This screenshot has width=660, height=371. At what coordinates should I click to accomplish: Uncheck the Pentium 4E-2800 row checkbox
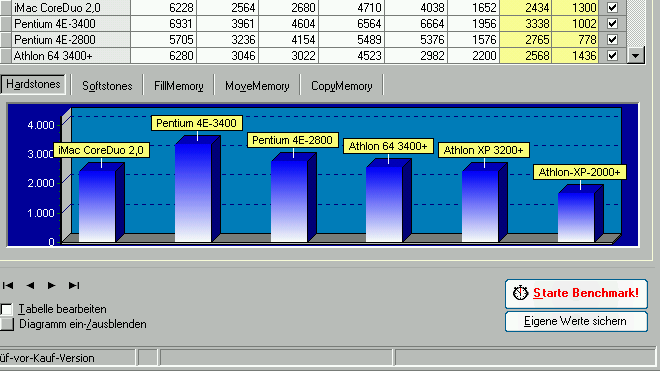click(612, 40)
